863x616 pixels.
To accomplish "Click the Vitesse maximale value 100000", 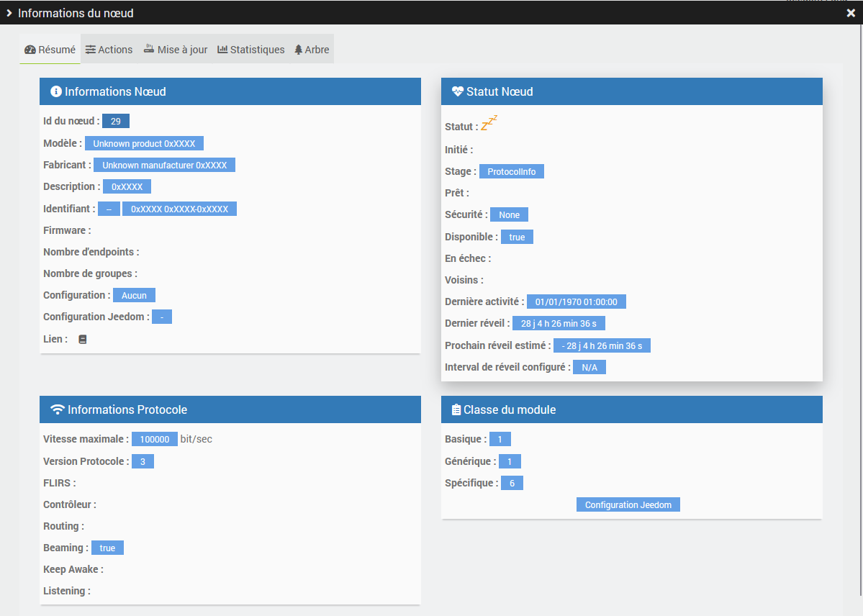I will tap(155, 439).
